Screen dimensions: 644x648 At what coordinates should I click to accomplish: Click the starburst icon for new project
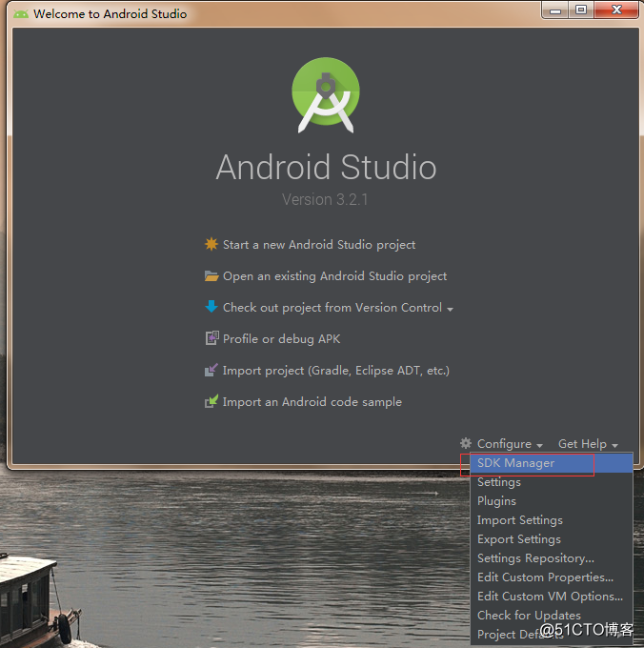click(x=211, y=244)
